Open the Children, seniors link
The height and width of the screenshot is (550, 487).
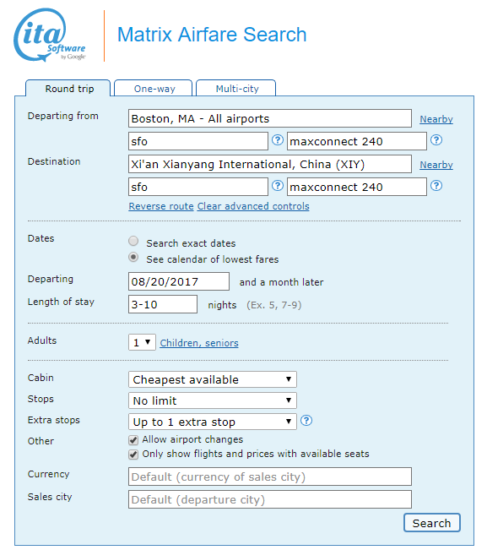pos(199,343)
